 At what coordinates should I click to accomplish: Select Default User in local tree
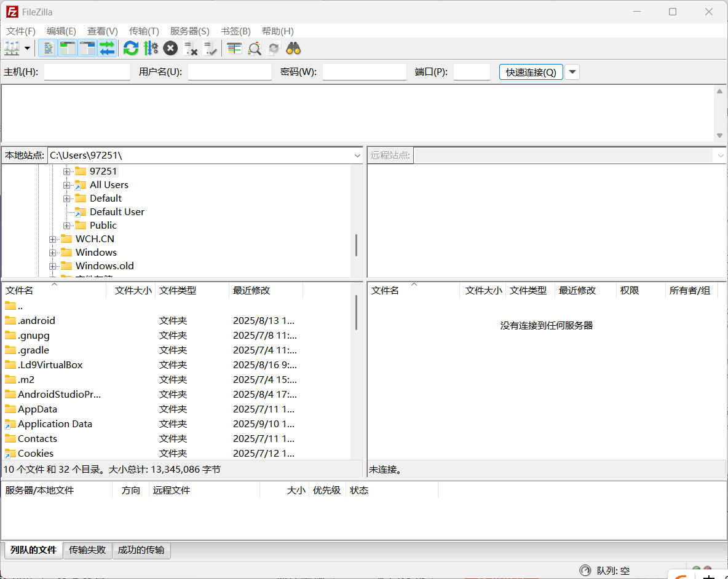pyautogui.click(x=117, y=212)
